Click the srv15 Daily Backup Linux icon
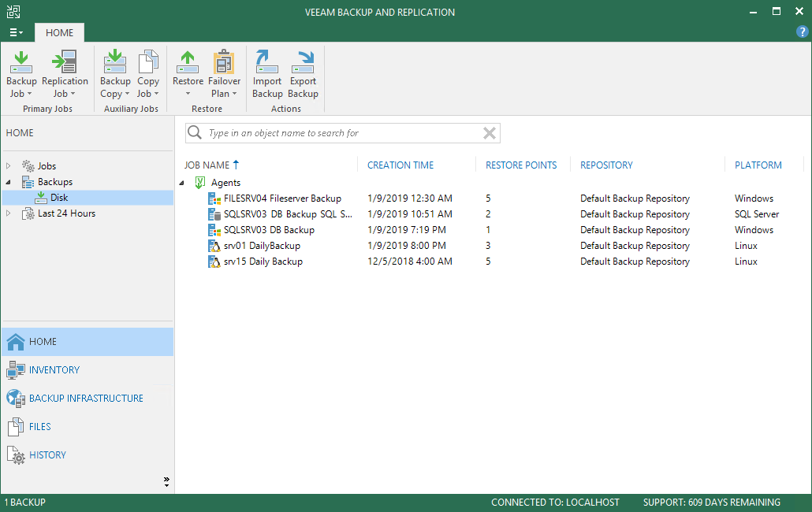Image resolution: width=812 pixels, height=512 pixels. [x=214, y=262]
